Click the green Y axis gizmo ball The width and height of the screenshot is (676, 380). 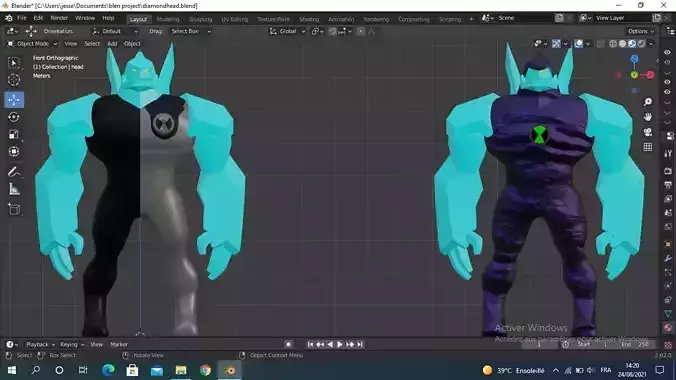click(x=634, y=75)
